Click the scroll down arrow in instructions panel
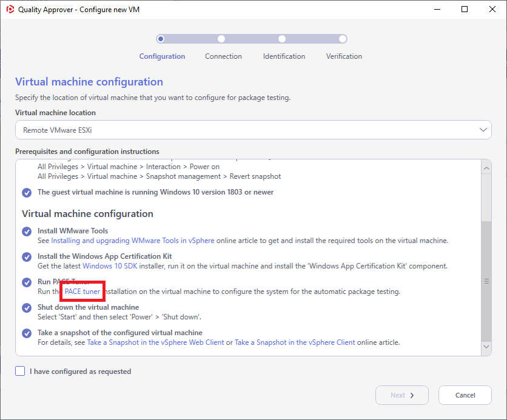507x420 pixels. click(x=486, y=346)
